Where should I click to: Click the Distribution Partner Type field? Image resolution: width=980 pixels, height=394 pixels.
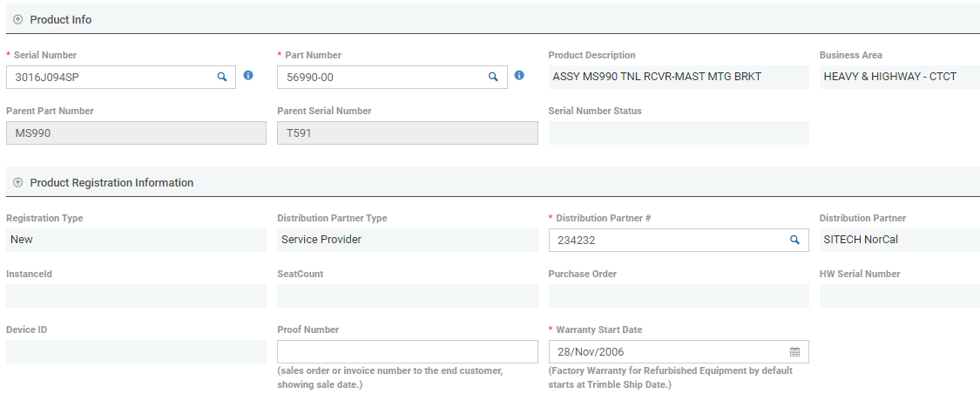pos(407,240)
